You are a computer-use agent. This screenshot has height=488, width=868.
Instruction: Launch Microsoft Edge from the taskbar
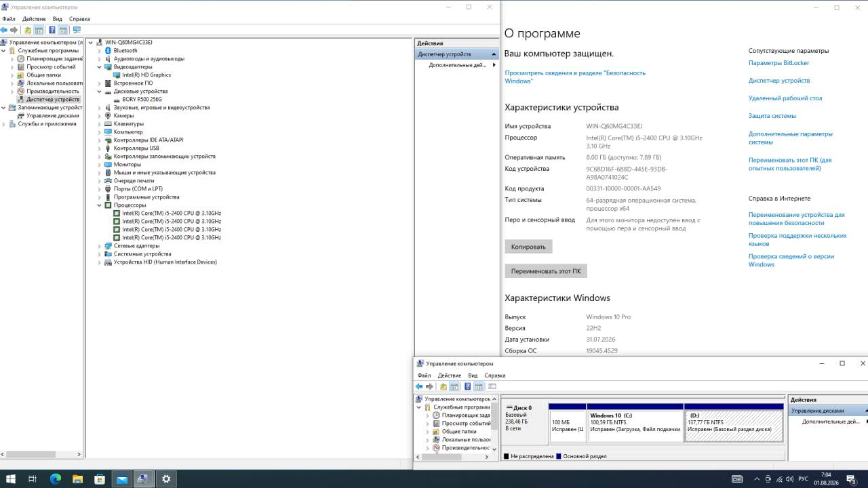tap(56, 479)
